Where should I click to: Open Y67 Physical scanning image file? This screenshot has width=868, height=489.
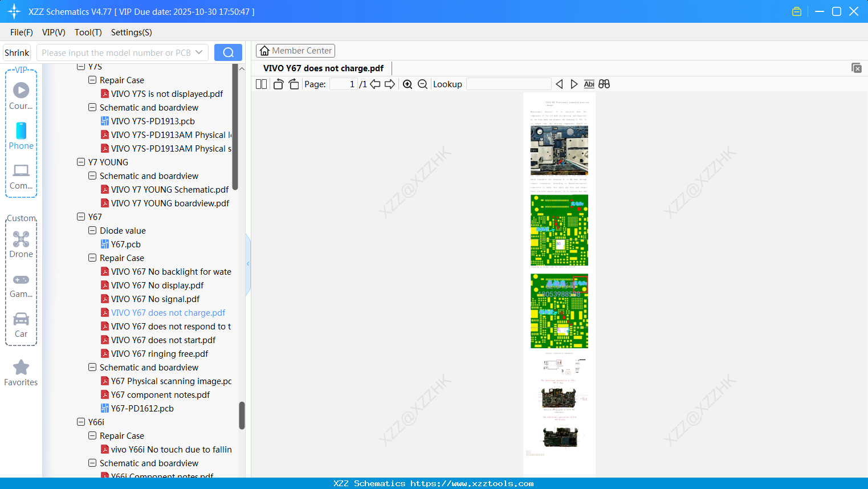click(171, 381)
